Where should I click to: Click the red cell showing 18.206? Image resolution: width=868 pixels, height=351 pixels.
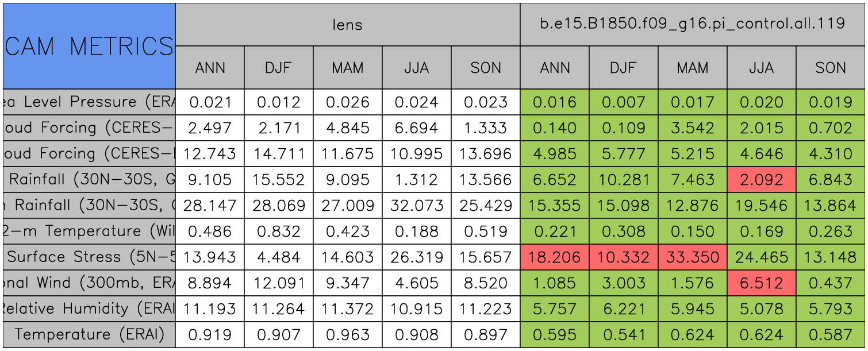554,257
